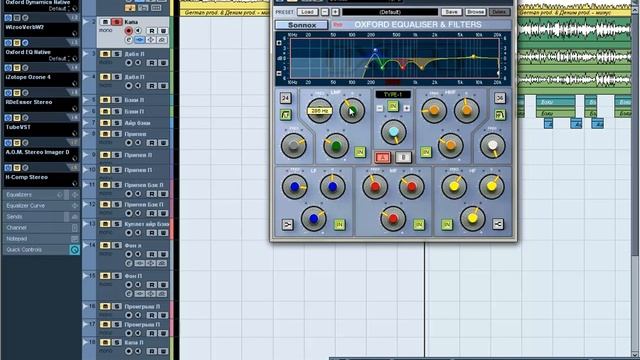The width and height of the screenshot is (640, 360).
Task: Open WizooVerbW2 preset selector icon
Action: (74, 33)
